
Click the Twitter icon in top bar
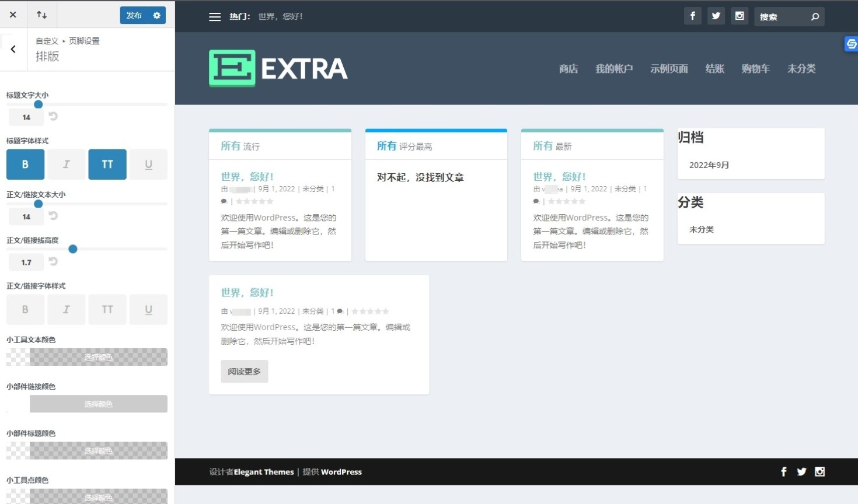(716, 16)
